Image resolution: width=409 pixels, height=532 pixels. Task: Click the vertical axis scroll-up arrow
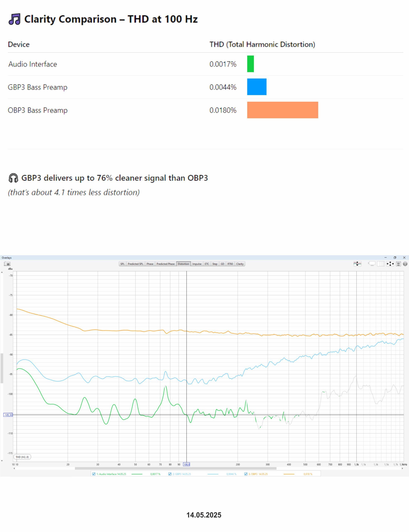[x=2, y=272]
